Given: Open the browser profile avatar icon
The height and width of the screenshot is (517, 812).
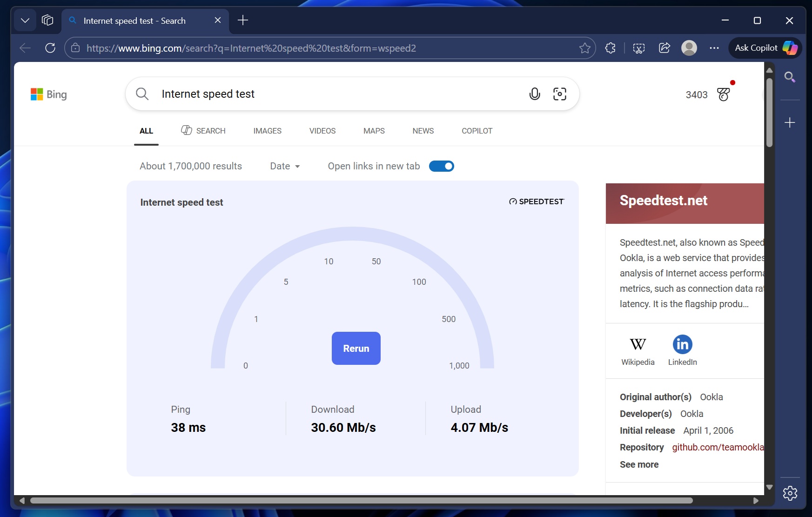Looking at the screenshot, I should [x=690, y=48].
